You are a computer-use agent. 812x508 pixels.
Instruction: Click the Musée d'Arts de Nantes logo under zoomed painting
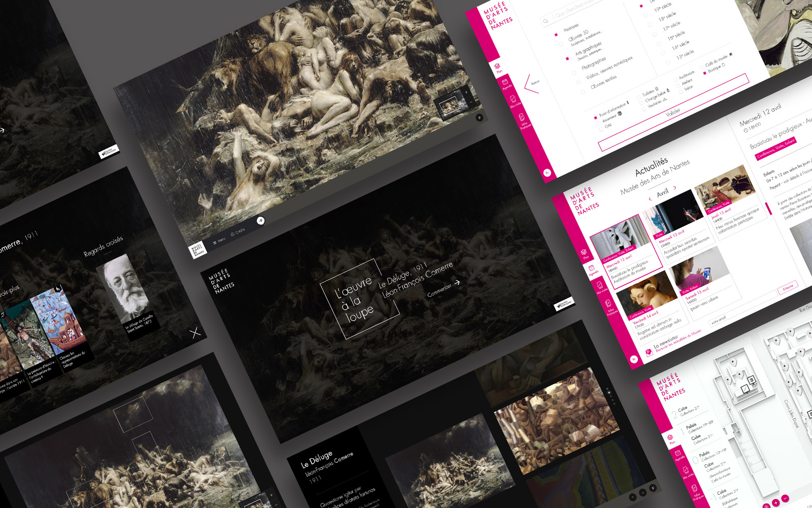(197, 250)
